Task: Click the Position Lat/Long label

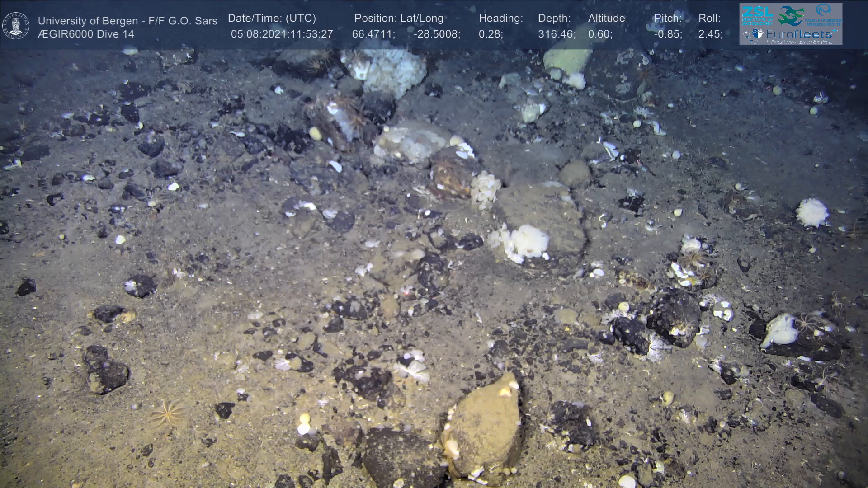Action: (399, 19)
